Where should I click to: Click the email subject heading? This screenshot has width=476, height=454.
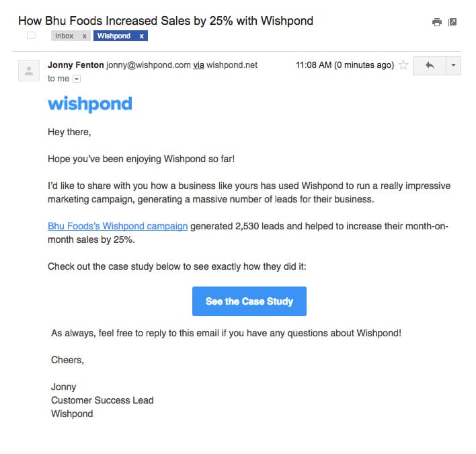coord(165,21)
